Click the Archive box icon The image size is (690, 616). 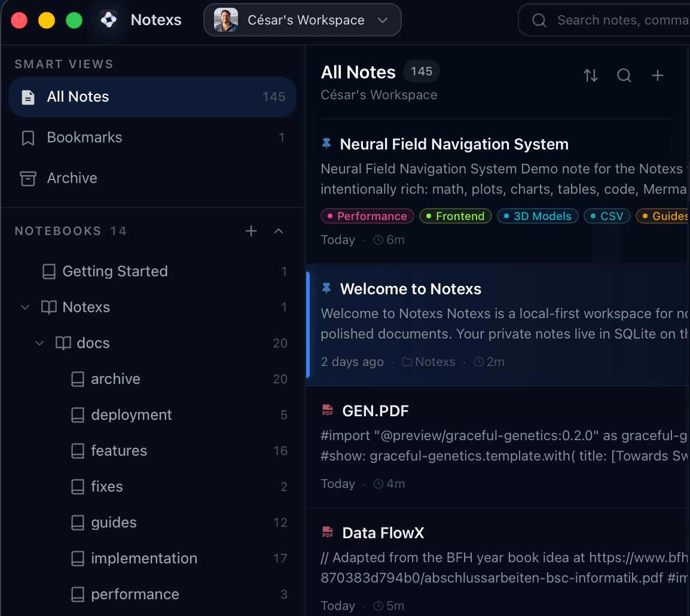28,179
